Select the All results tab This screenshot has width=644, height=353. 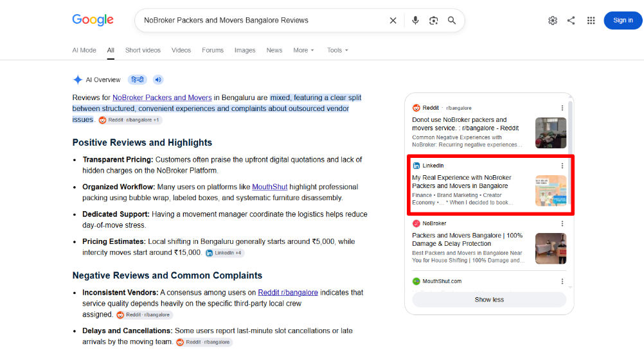[x=111, y=50]
